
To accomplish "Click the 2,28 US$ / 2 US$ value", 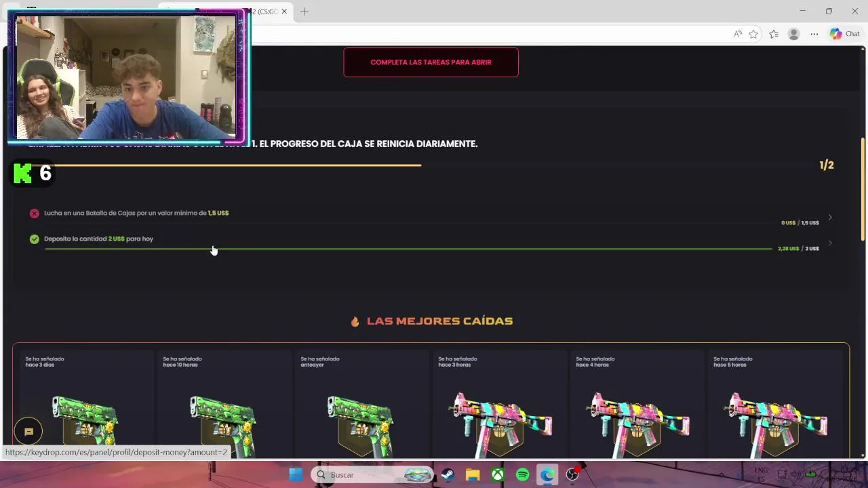I will (x=798, y=249).
